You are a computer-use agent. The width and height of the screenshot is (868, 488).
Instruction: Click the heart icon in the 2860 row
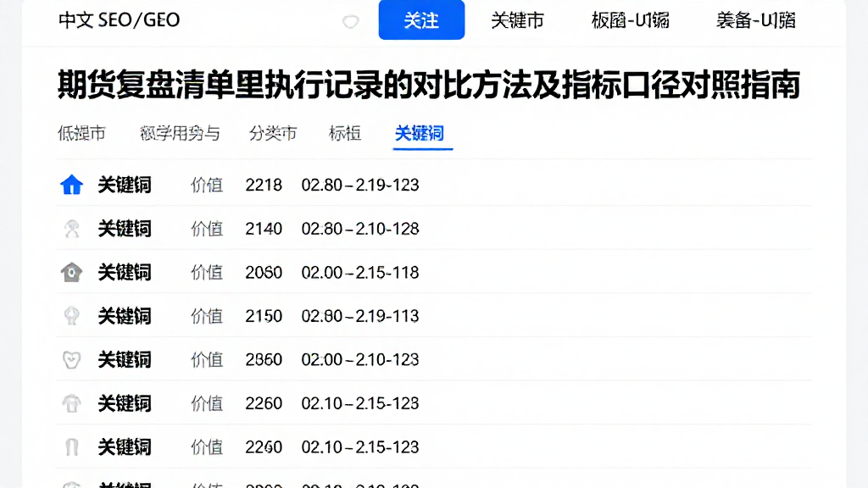[x=71, y=359]
